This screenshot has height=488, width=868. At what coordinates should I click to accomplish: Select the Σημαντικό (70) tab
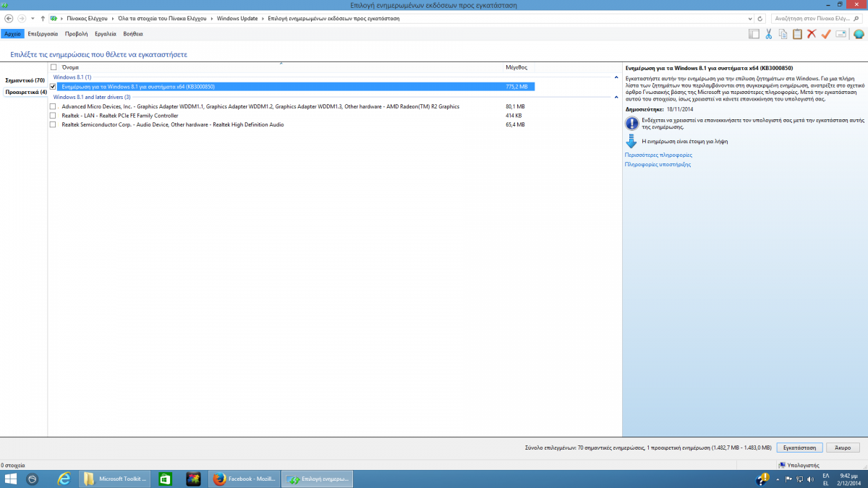tap(25, 80)
